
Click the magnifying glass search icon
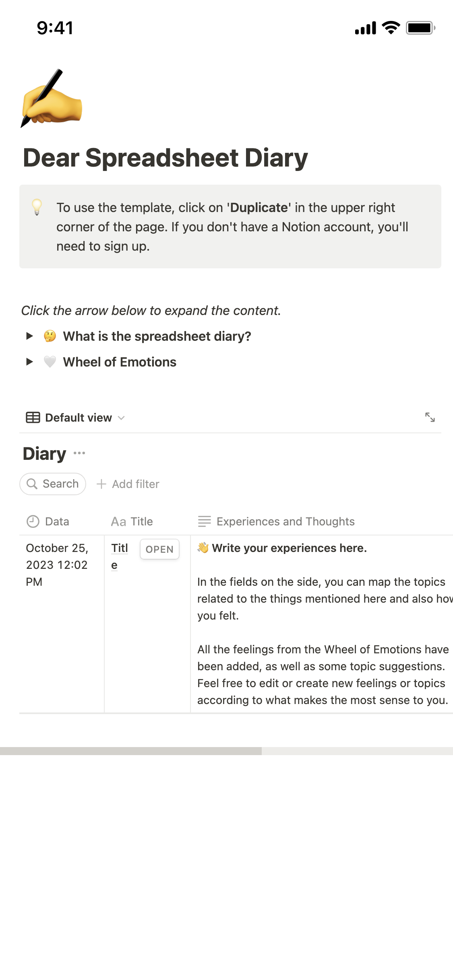pyautogui.click(x=32, y=484)
